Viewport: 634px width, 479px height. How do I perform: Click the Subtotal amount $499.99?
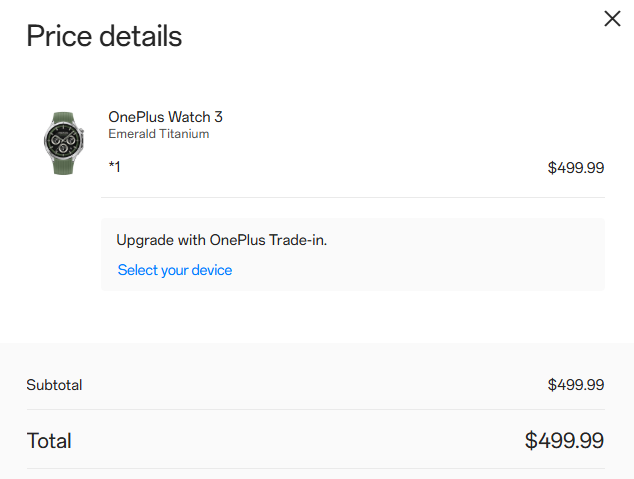(575, 385)
